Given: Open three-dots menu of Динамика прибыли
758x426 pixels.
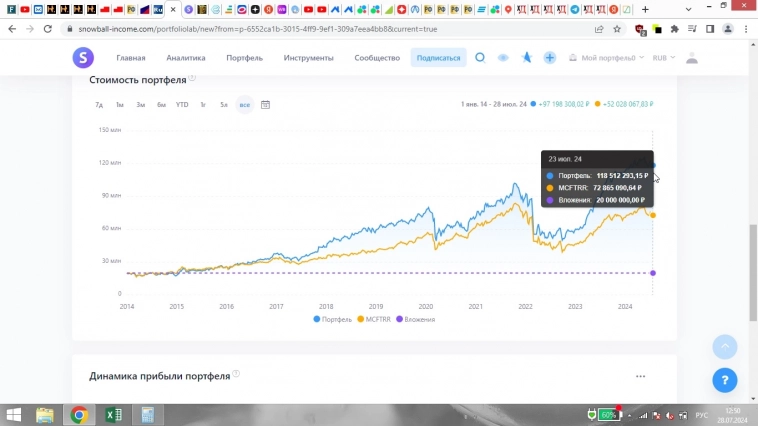Looking at the screenshot, I should click(641, 376).
